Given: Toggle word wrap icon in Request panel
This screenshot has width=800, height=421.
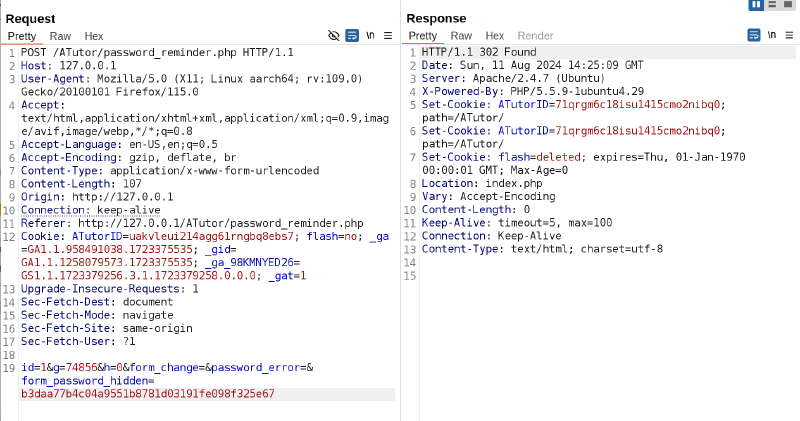Looking at the screenshot, I should (352, 36).
